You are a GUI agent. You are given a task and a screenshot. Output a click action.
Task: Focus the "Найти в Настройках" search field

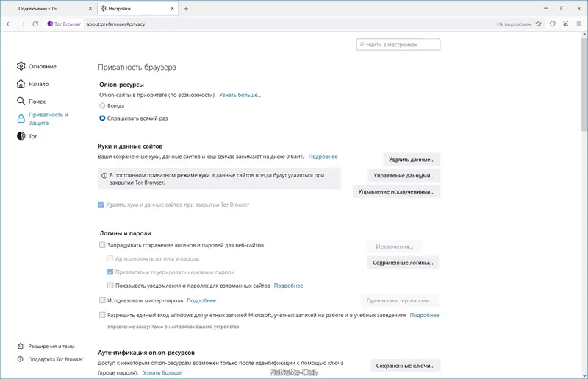[x=401, y=45]
